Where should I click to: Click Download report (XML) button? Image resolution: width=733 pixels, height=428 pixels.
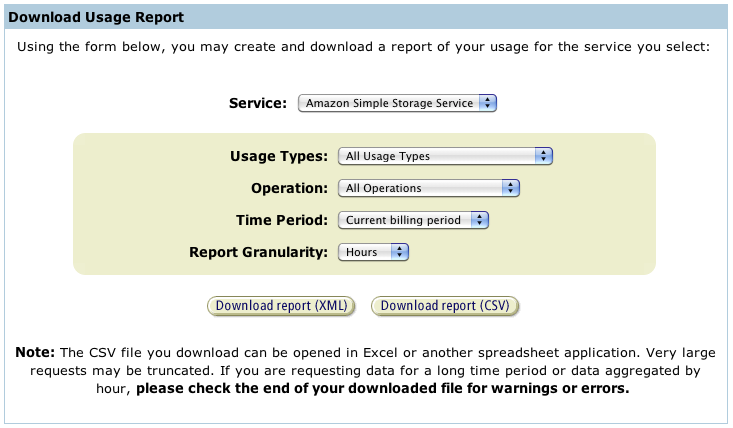tap(281, 306)
